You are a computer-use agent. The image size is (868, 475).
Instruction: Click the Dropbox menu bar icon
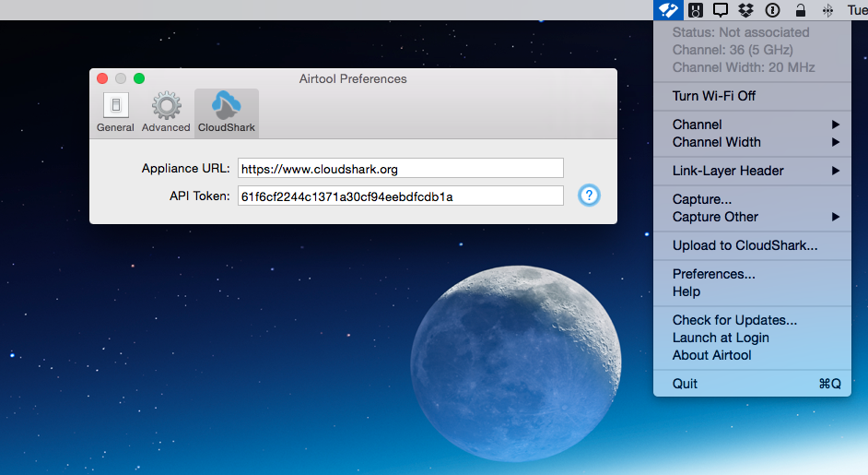(746, 10)
